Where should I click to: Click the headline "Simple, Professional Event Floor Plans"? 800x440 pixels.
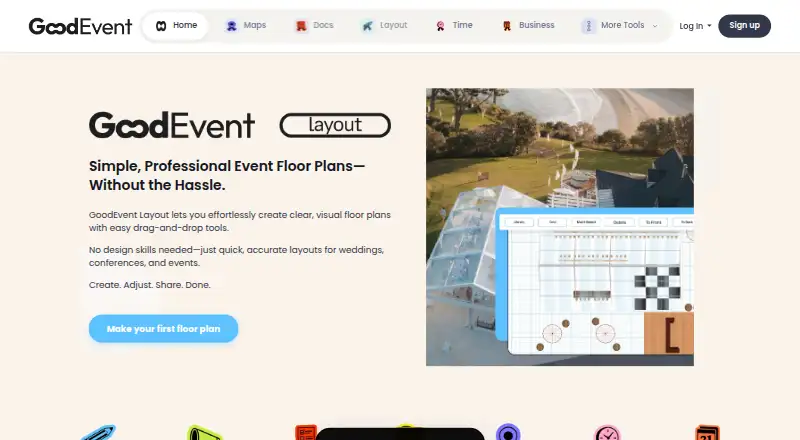pos(227,175)
